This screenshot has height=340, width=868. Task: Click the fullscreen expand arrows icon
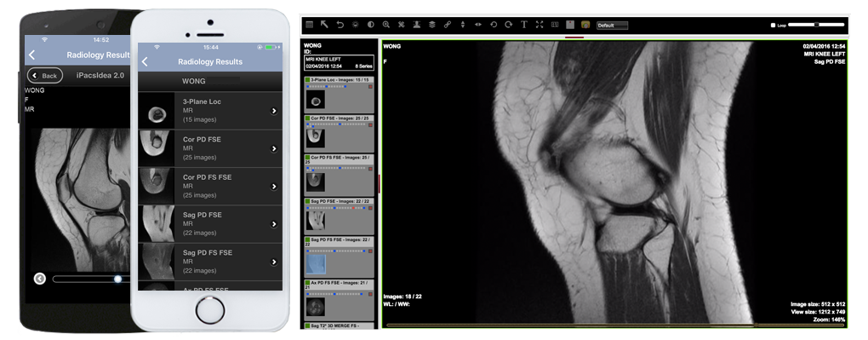pos(540,25)
